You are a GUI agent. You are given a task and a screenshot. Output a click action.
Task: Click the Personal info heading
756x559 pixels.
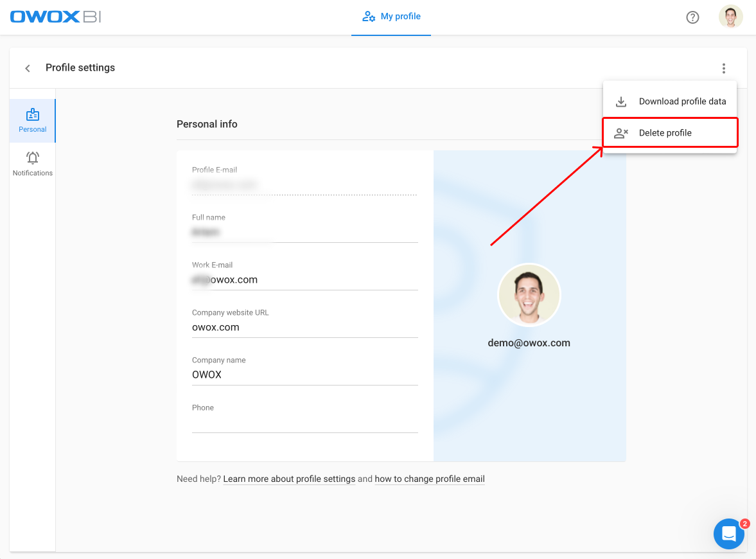click(207, 124)
